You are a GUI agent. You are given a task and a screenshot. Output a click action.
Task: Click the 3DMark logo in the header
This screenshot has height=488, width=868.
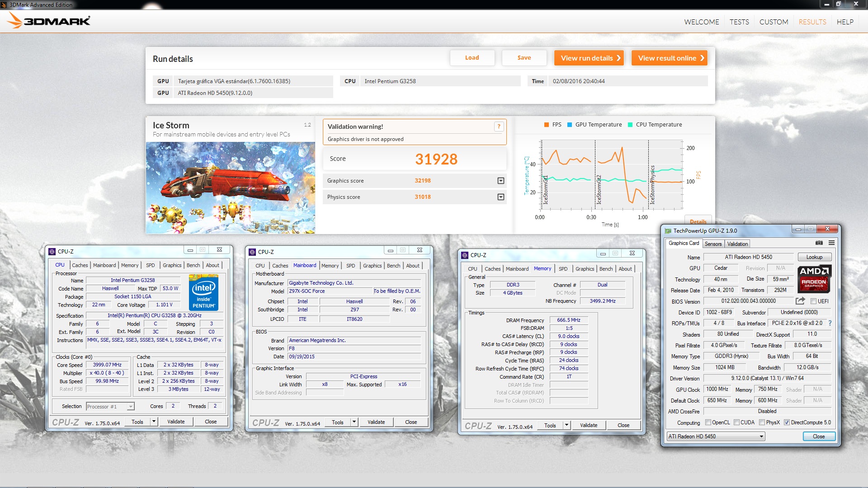tap(49, 21)
